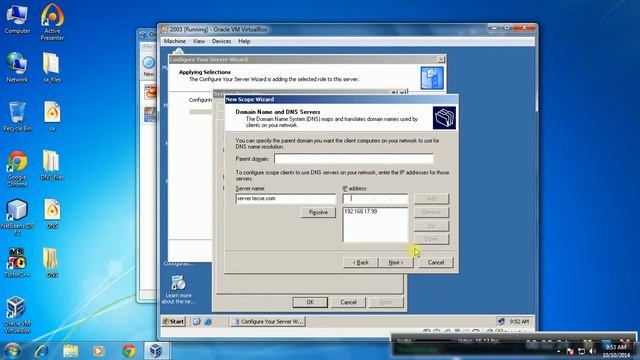Close the Configure Your Server Wizard window

tap(441, 60)
